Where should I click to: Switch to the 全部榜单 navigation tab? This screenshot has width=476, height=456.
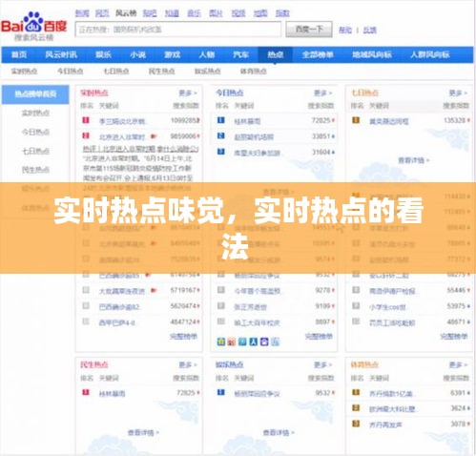(x=318, y=54)
